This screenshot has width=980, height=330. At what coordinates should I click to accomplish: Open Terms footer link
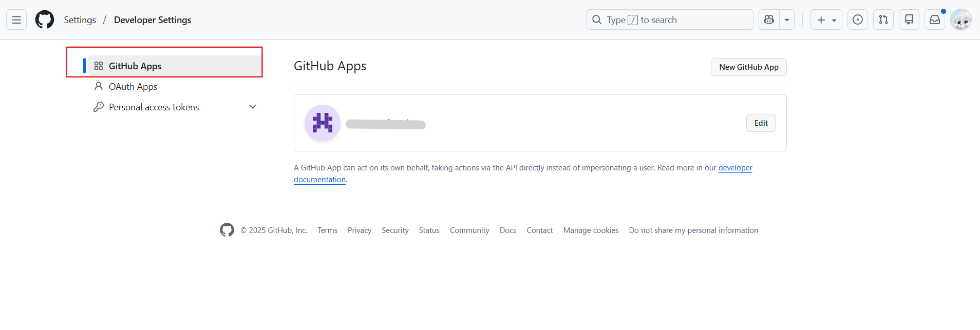click(x=328, y=230)
